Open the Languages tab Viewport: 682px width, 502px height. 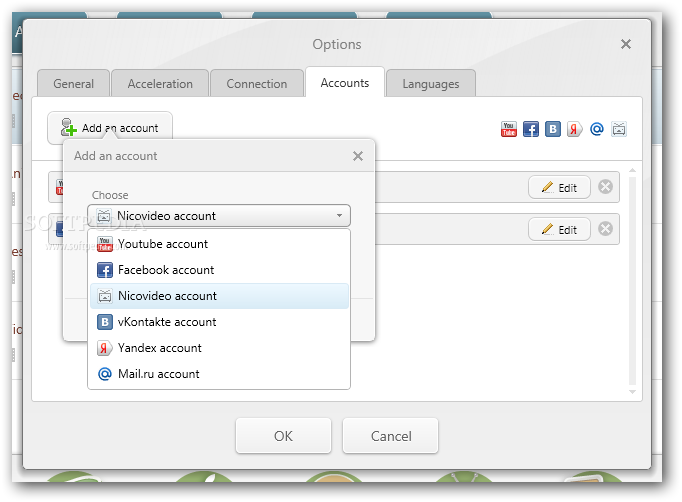coord(431,84)
